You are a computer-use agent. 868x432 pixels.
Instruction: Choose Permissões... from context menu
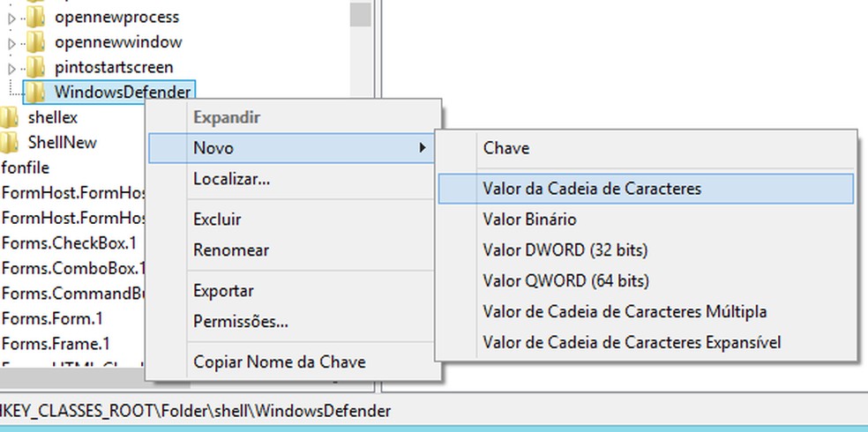(240, 322)
